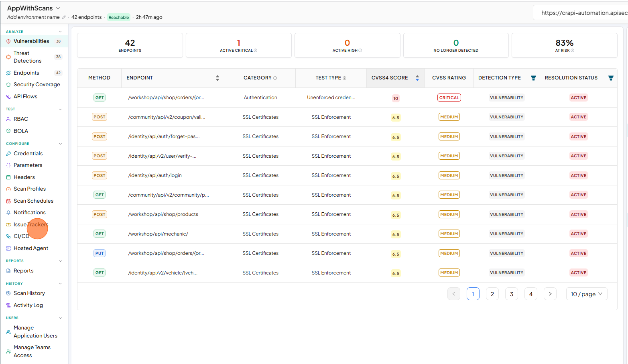Go to page 3 of results
This screenshot has width=628, height=364.
(512, 294)
